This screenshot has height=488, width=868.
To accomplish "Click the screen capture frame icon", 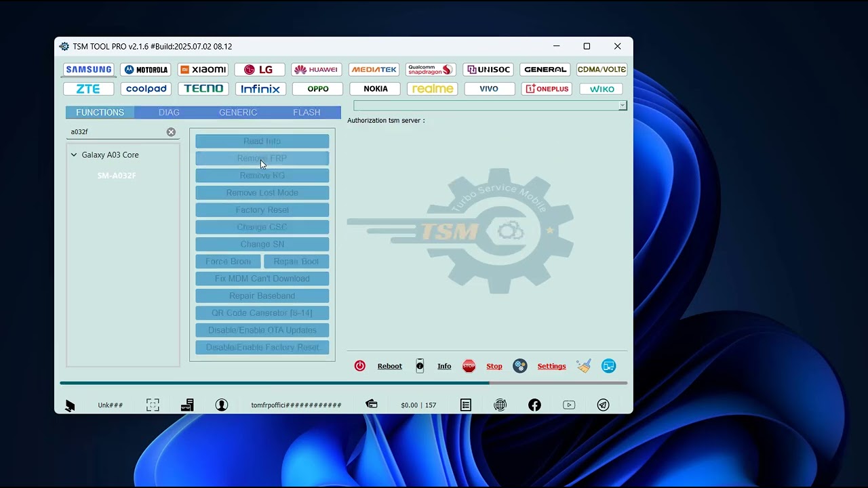I will click(x=153, y=405).
